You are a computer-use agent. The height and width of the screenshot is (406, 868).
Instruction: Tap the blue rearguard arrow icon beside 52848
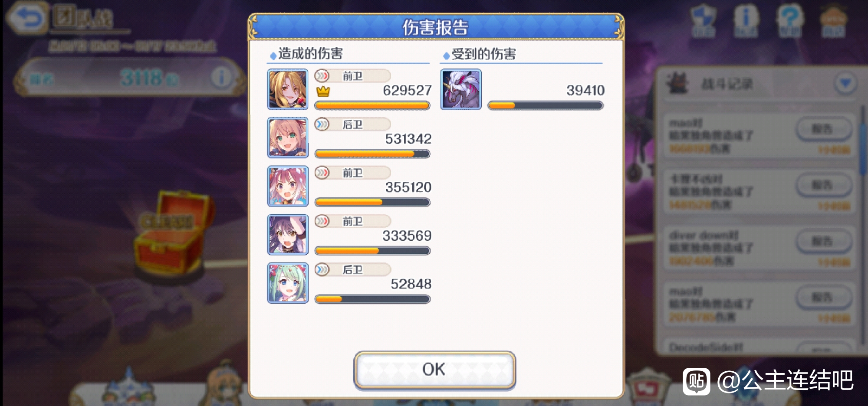click(x=322, y=270)
